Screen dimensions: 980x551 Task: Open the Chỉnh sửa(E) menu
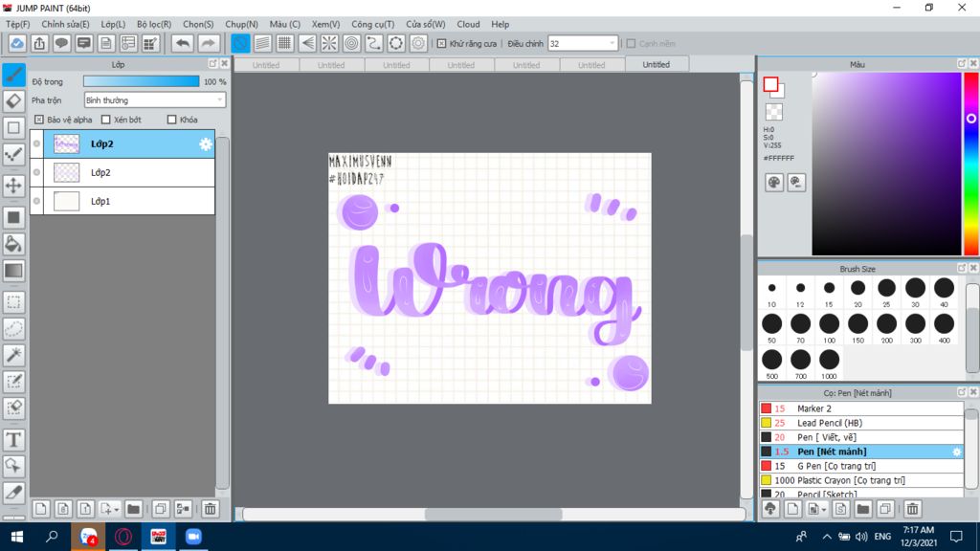click(65, 24)
